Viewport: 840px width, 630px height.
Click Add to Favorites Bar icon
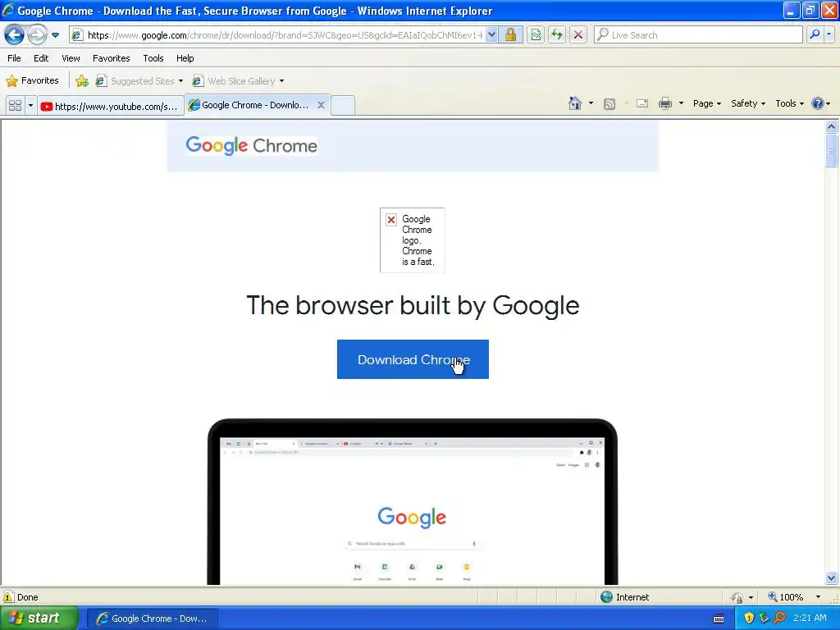(82, 81)
